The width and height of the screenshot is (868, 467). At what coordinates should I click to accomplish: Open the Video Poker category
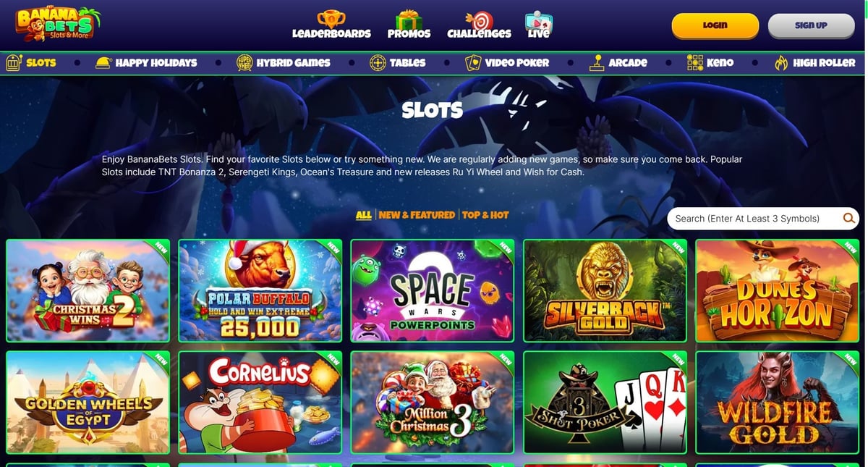click(x=507, y=63)
